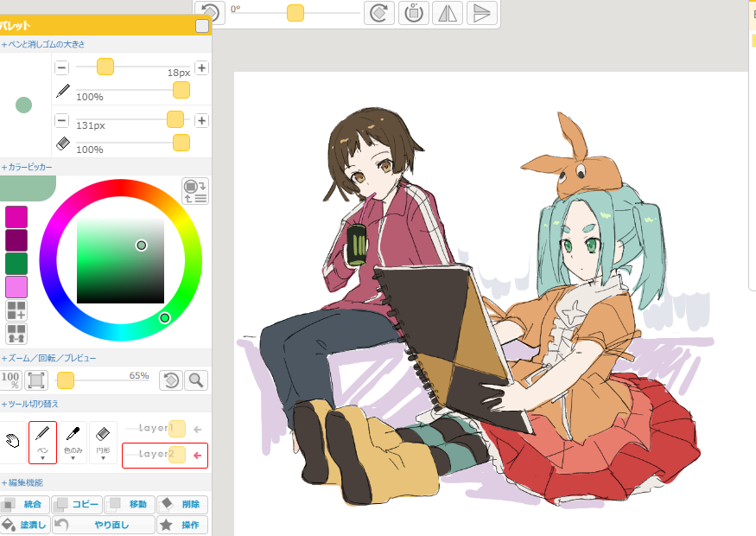Adjust the 65% zoom slider
756x536 pixels.
click(x=66, y=380)
